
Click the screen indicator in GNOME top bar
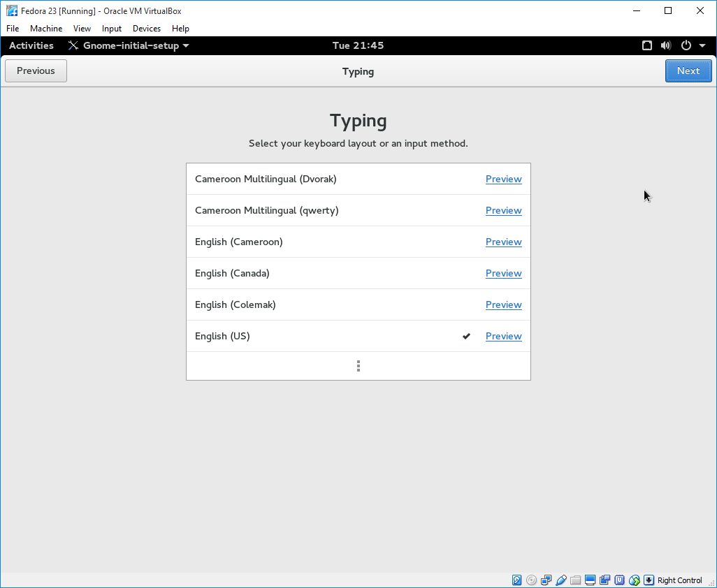pos(646,45)
